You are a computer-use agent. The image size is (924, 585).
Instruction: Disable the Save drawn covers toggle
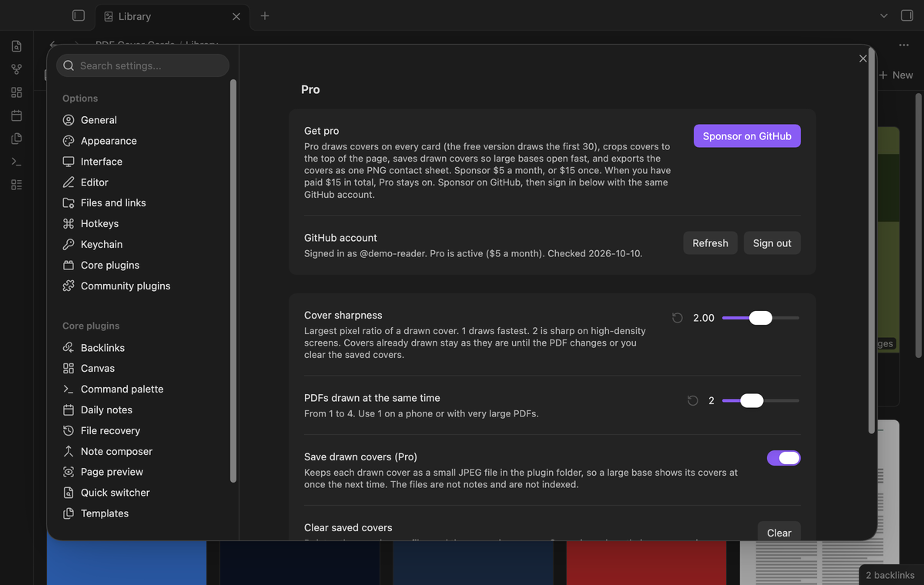784,458
